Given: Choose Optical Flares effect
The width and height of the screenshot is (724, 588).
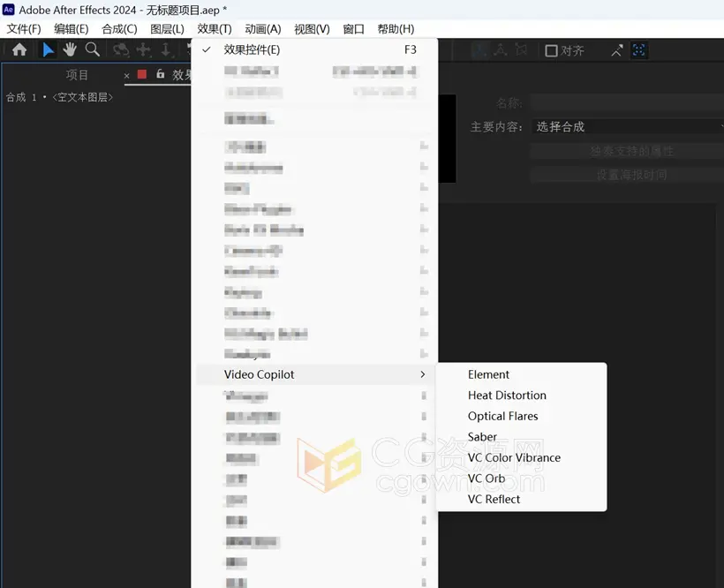Looking at the screenshot, I should tap(503, 416).
